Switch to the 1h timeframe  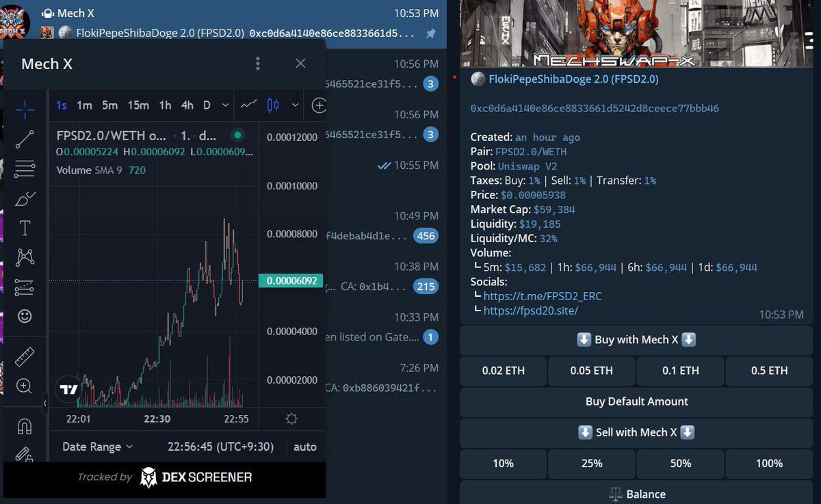point(165,105)
